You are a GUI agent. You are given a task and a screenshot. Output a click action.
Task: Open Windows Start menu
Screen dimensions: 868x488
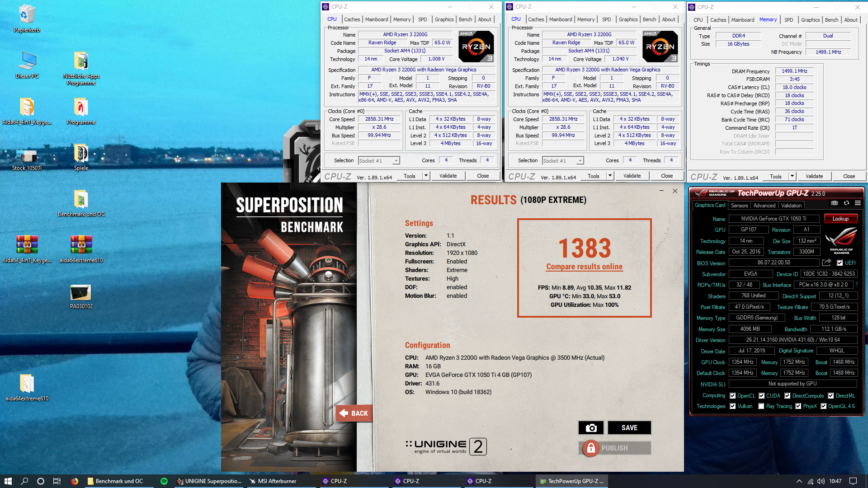pos(8,481)
